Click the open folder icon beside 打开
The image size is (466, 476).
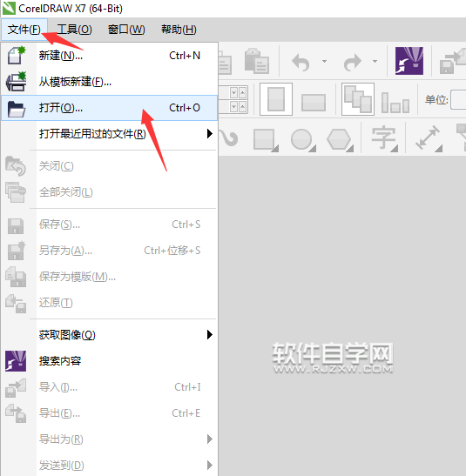point(16,109)
